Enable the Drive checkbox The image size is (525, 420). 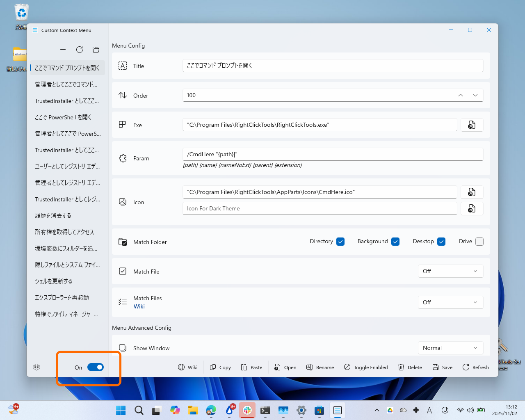[x=479, y=242]
